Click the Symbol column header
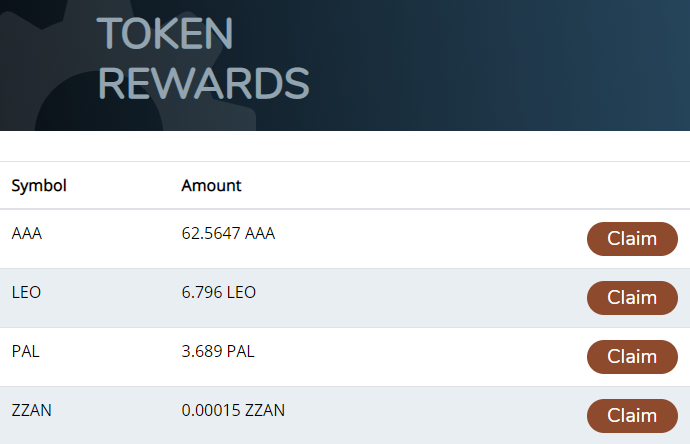 39,186
